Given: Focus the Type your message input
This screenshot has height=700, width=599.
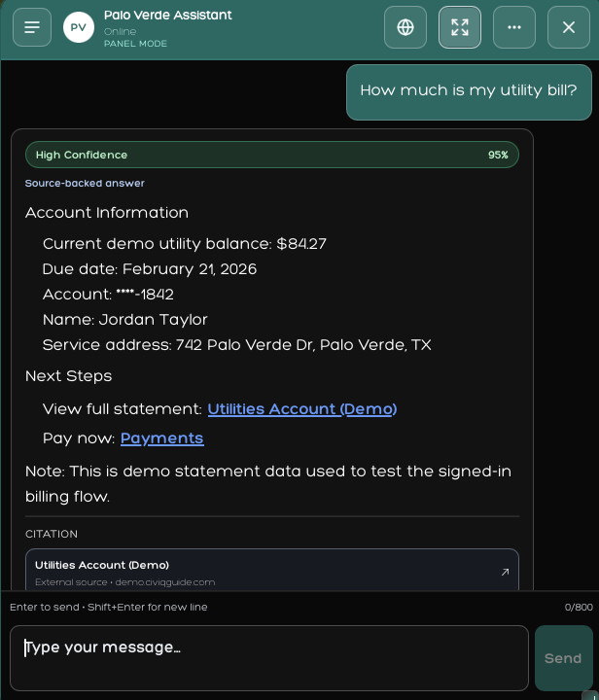Looking at the screenshot, I should [269, 657].
